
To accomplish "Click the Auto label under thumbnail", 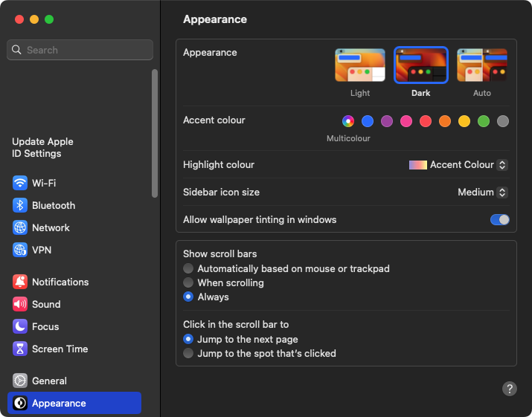I will tap(482, 93).
